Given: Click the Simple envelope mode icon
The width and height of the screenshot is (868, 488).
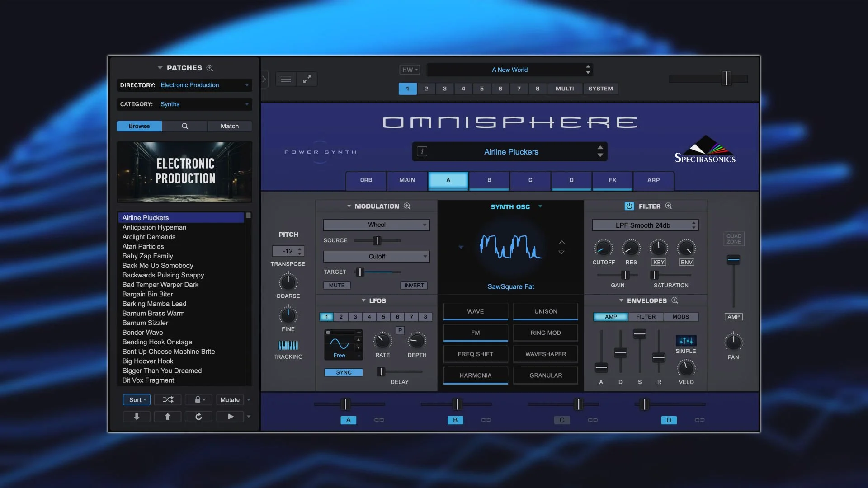Looking at the screenshot, I should 685,341.
